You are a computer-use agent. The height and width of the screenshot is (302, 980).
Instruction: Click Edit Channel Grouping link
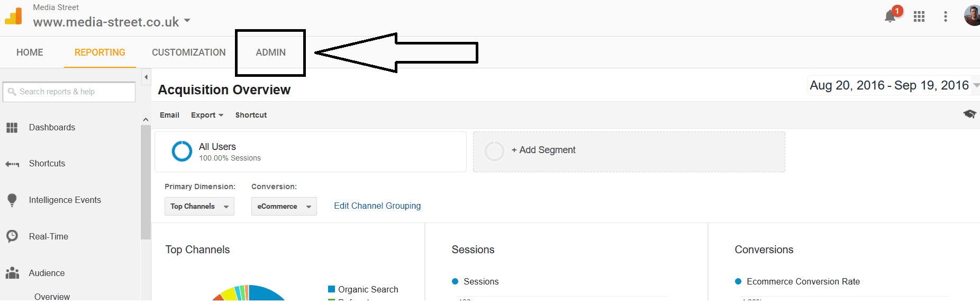tap(377, 206)
